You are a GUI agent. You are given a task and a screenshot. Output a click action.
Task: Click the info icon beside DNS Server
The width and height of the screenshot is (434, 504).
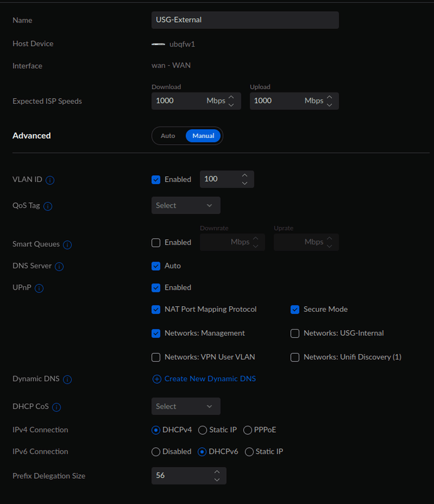pos(59,266)
